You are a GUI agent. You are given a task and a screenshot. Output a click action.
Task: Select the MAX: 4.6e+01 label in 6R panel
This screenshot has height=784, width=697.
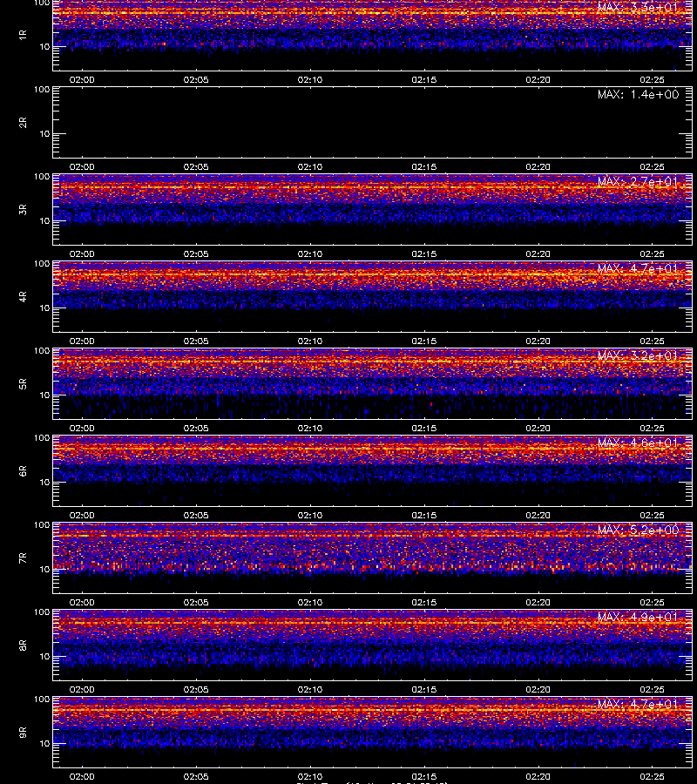point(638,443)
